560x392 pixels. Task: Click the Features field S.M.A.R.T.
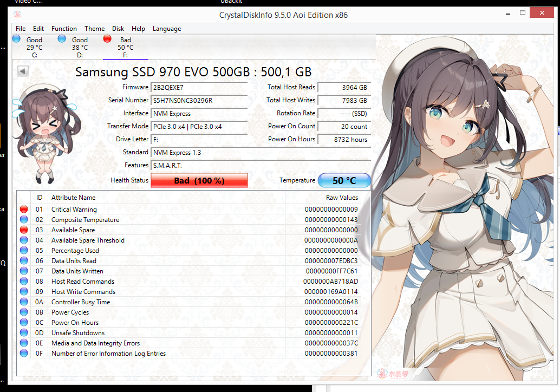point(261,165)
